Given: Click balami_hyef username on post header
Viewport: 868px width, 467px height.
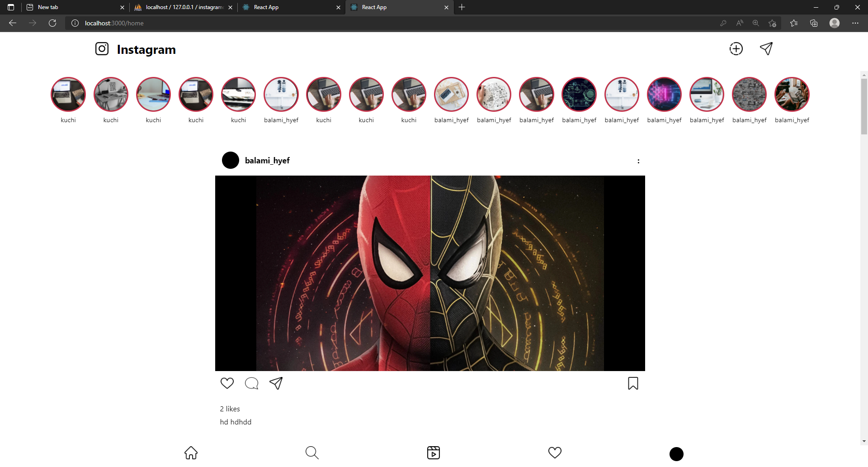Looking at the screenshot, I should (x=267, y=161).
